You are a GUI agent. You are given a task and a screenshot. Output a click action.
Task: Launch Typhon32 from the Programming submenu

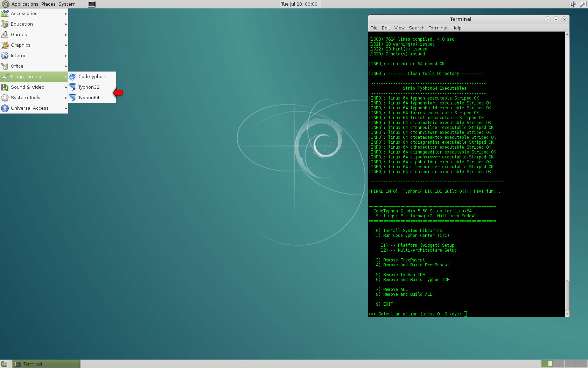tap(92, 87)
